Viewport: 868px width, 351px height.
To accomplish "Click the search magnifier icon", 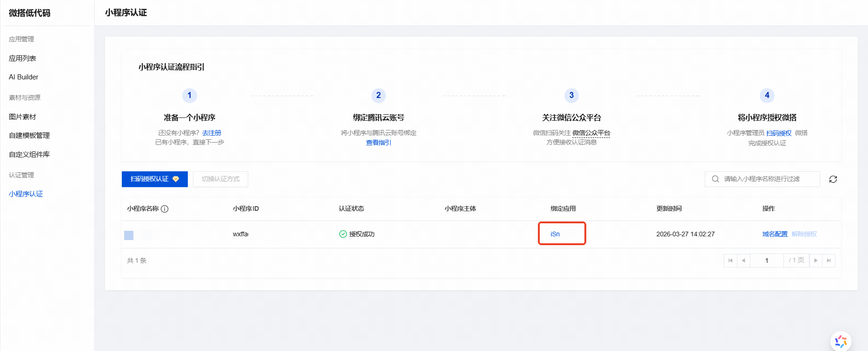I will 715,179.
